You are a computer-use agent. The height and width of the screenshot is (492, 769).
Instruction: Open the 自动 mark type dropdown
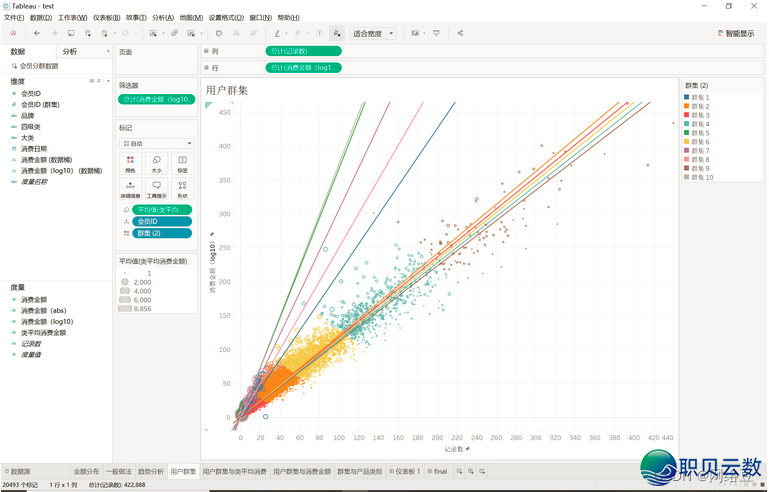click(156, 143)
